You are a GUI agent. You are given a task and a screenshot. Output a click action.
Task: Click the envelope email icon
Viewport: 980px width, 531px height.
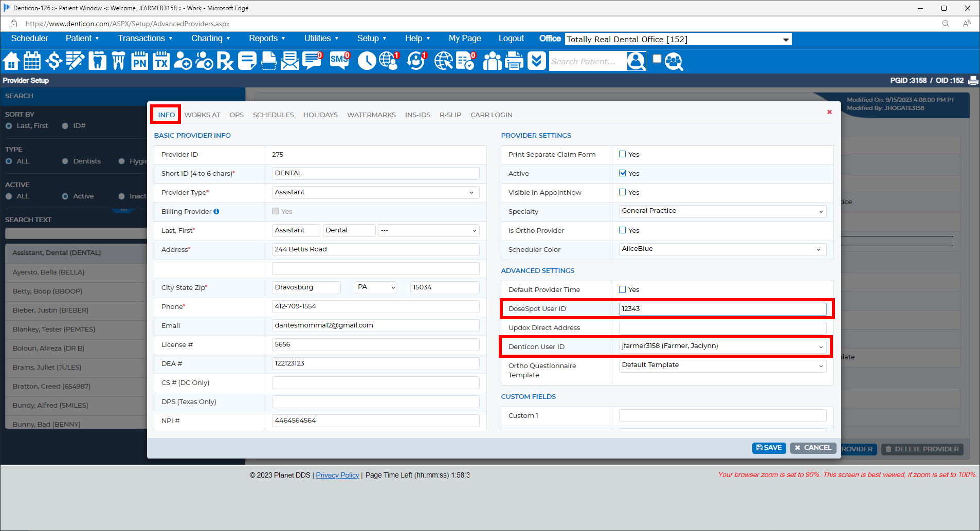[x=290, y=61]
